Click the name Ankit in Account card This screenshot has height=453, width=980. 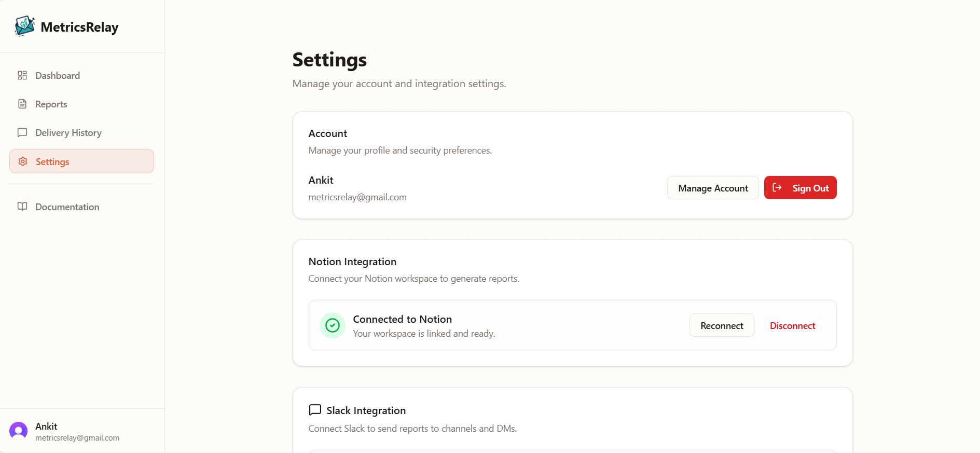pyautogui.click(x=321, y=180)
